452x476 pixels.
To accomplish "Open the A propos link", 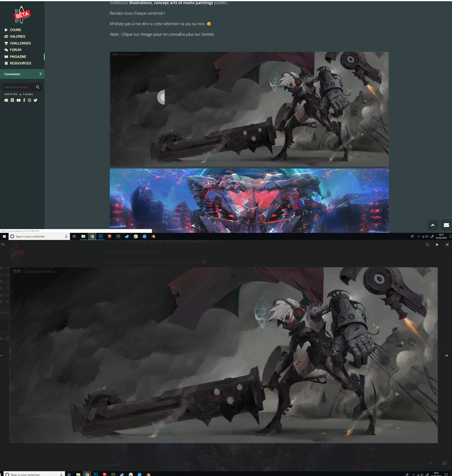I will 28,94.
